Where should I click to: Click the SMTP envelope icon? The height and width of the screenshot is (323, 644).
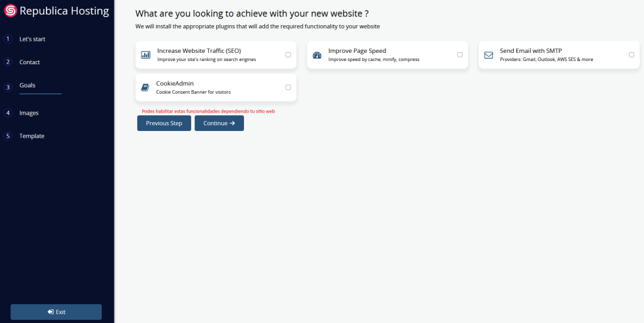click(x=489, y=55)
